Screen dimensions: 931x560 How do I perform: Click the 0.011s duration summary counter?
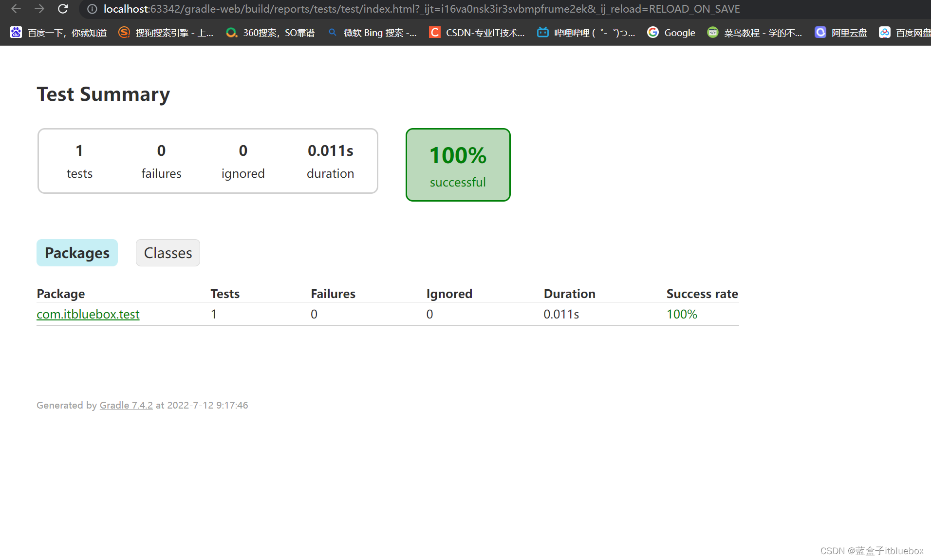[x=331, y=161]
